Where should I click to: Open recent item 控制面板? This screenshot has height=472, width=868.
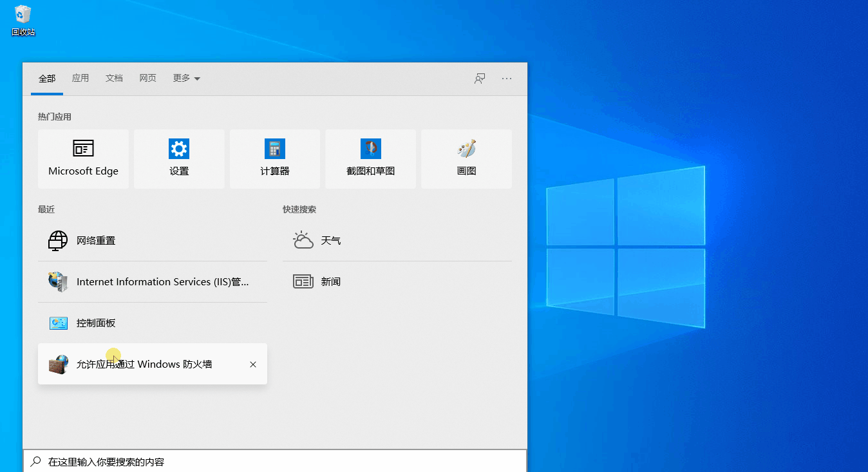tap(153, 323)
